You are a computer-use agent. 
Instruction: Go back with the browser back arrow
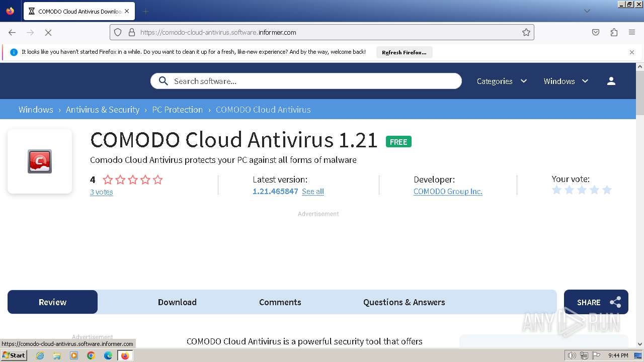click(x=12, y=32)
